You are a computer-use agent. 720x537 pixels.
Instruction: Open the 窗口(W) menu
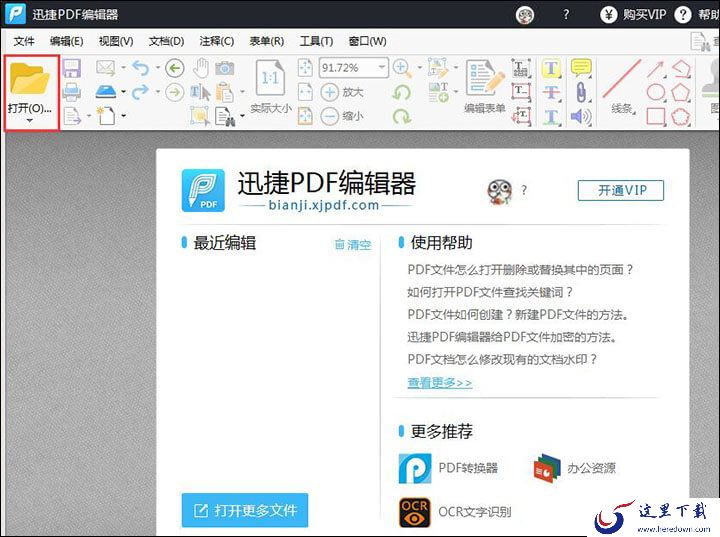pyautogui.click(x=367, y=41)
